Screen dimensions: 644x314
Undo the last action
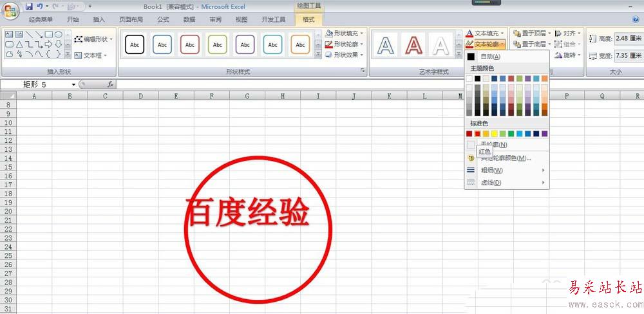[x=39, y=6]
